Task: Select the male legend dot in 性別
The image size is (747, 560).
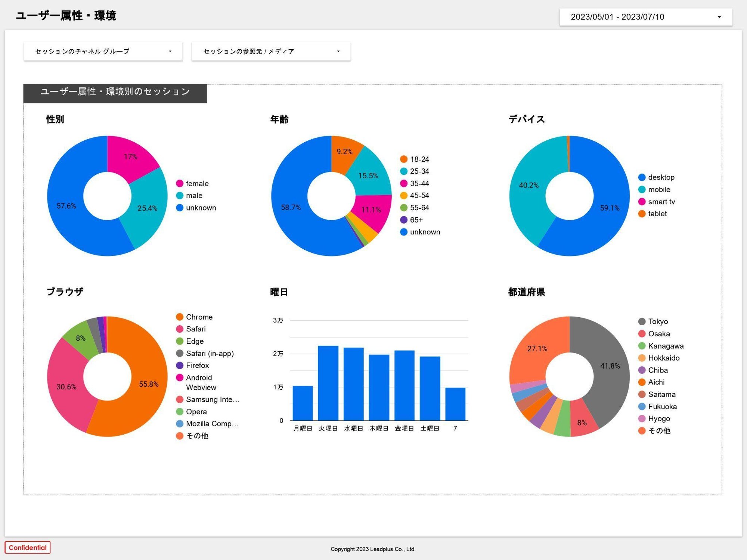Action: (x=180, y=196)
